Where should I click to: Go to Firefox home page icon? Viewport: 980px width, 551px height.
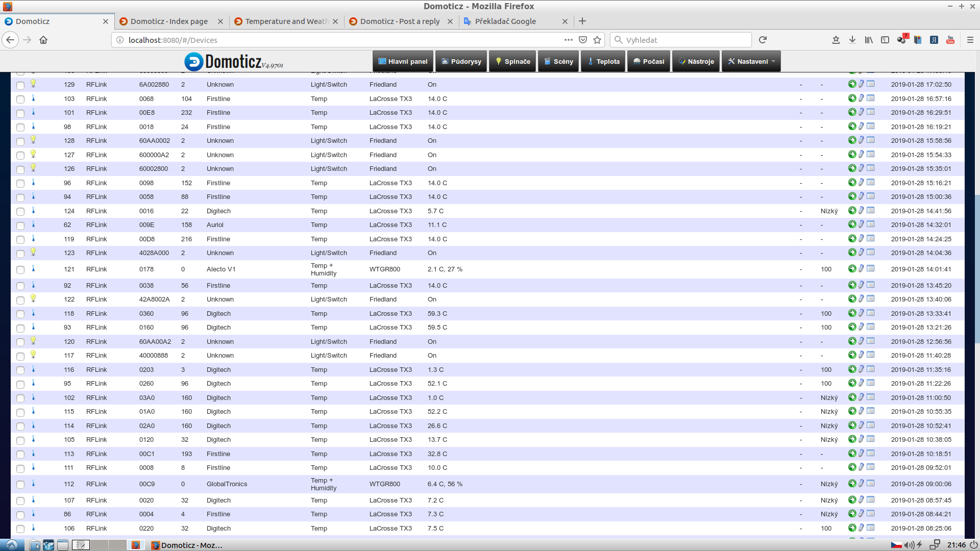[x=43, y=40]
